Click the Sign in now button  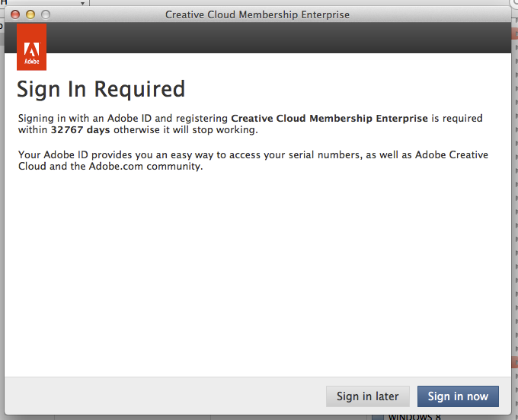point(458,396)
